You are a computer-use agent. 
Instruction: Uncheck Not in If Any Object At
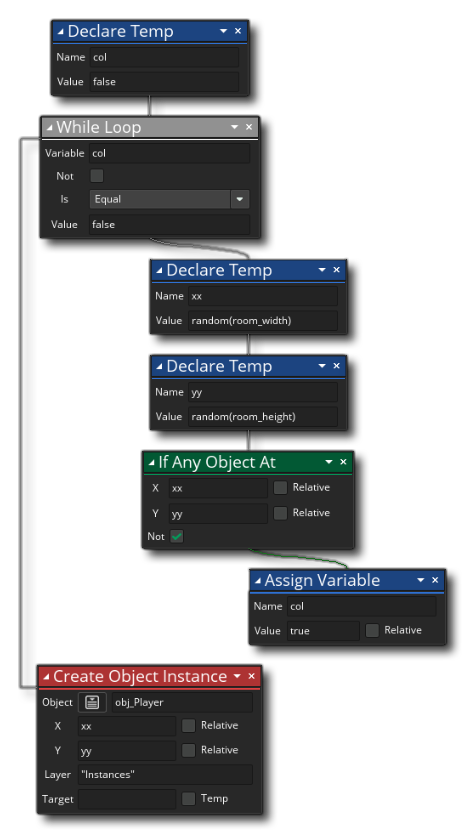tap(177, 537)
